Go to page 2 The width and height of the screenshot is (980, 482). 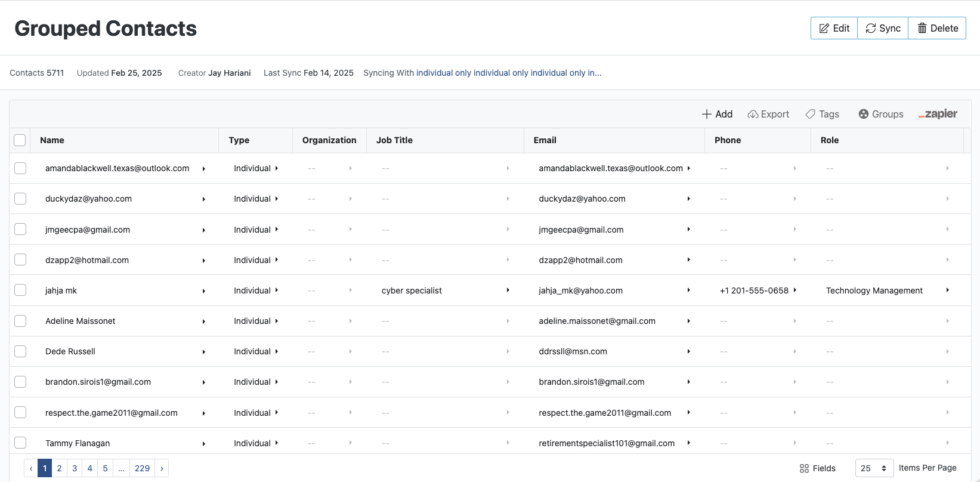(x=59, y=468)
